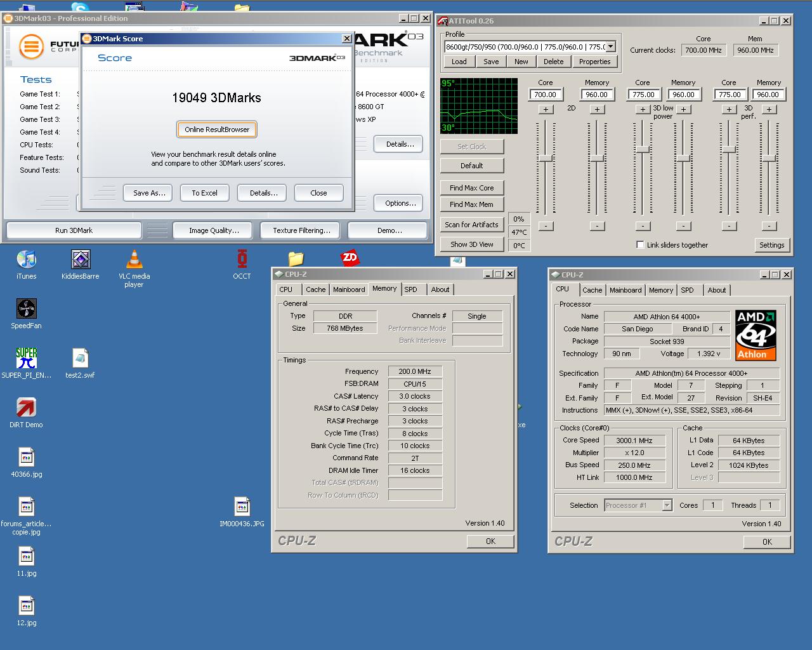Launch VLC media player shortcut

tap(134, 260)
